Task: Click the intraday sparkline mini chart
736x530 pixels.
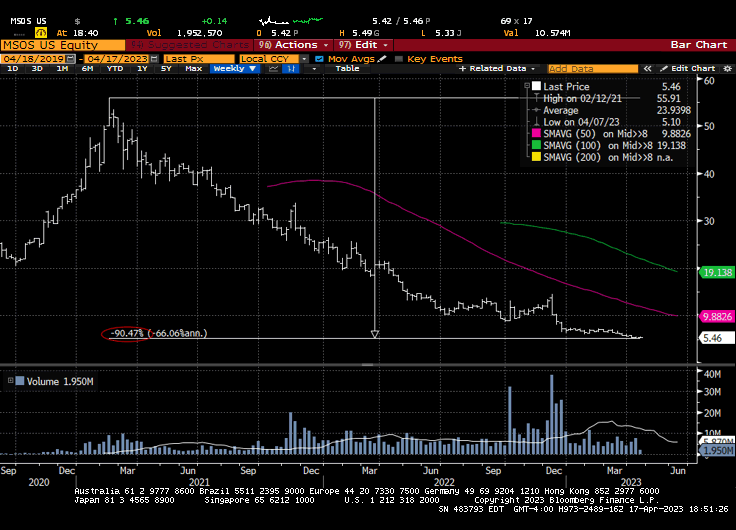Action: point(291,21)
